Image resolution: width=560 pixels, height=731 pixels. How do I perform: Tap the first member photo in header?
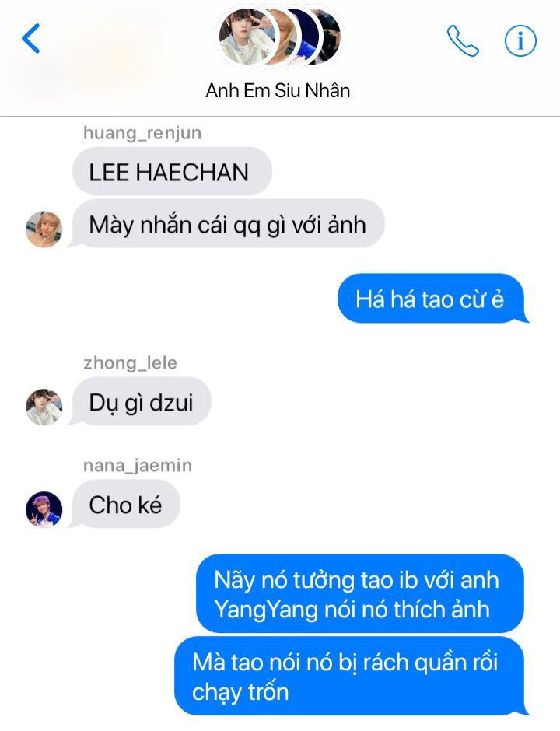[246, 37]
